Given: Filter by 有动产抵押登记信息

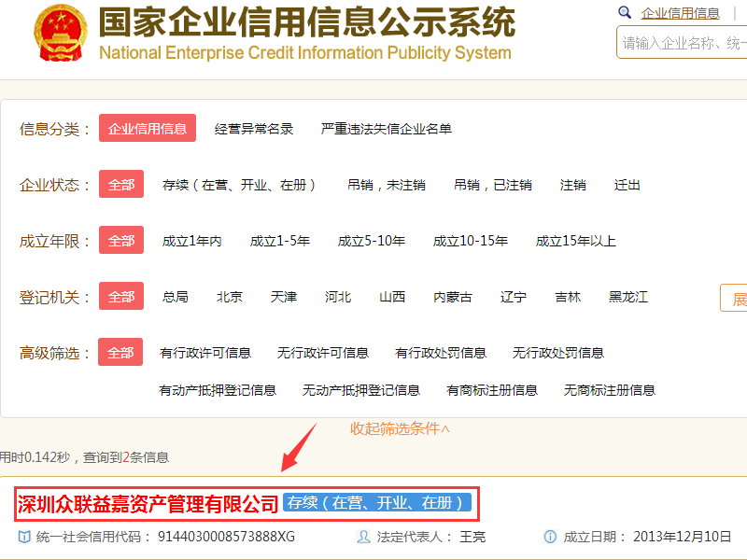Looking at the screenshot, I should point(218,390).
